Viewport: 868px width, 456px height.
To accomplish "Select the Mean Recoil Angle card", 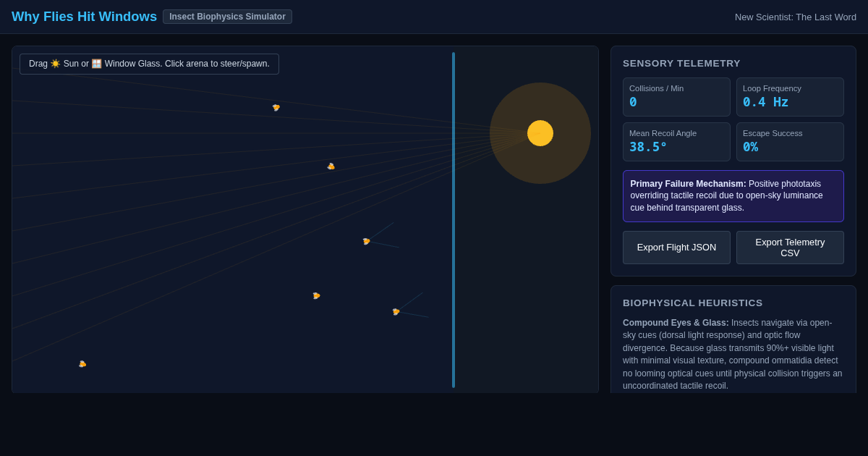I will pos(676,142).
